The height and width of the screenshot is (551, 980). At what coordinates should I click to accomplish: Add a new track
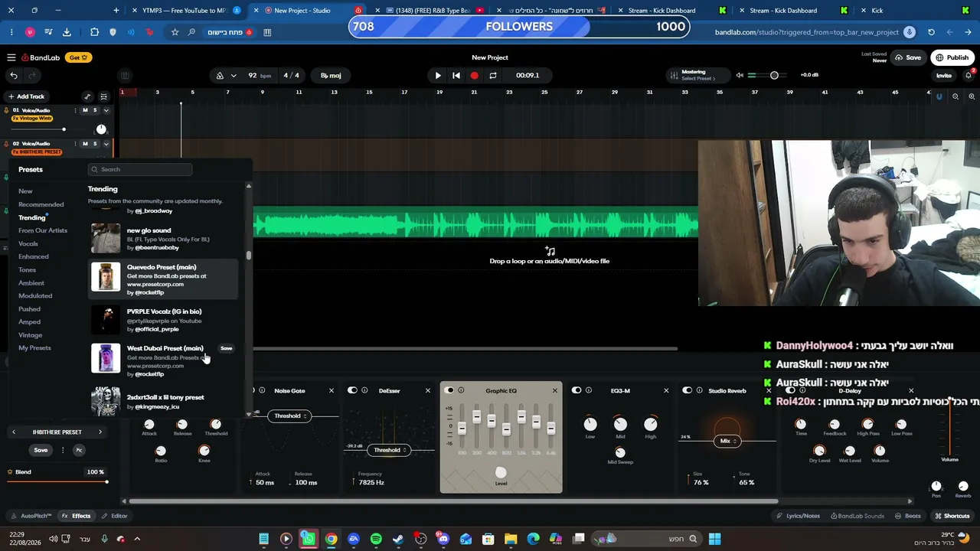tap(27, 96)
